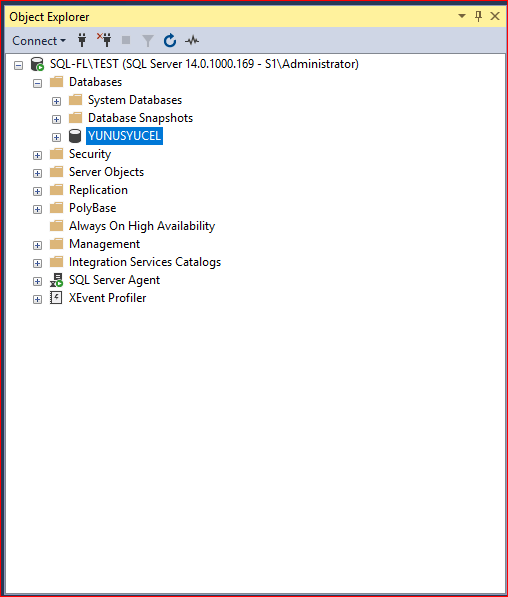
Task: Select the SQL-FL\TEST server label
Action: click(x=204, y=64)
